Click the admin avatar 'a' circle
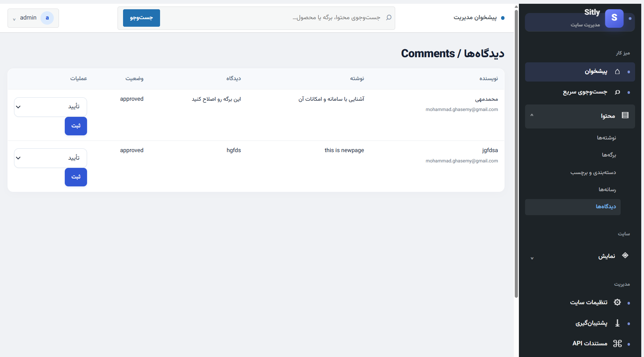Screen dimensions: 644x357 (47, 18)
